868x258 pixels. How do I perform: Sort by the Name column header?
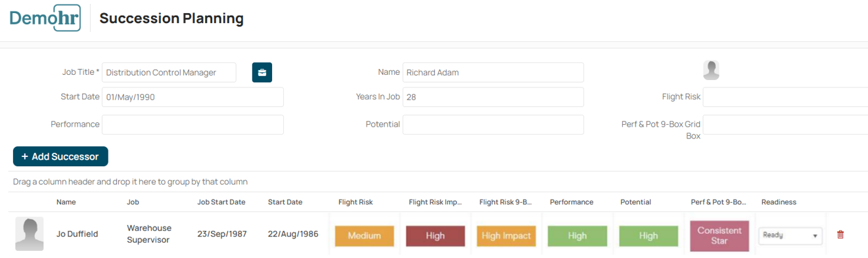point(66,202)
